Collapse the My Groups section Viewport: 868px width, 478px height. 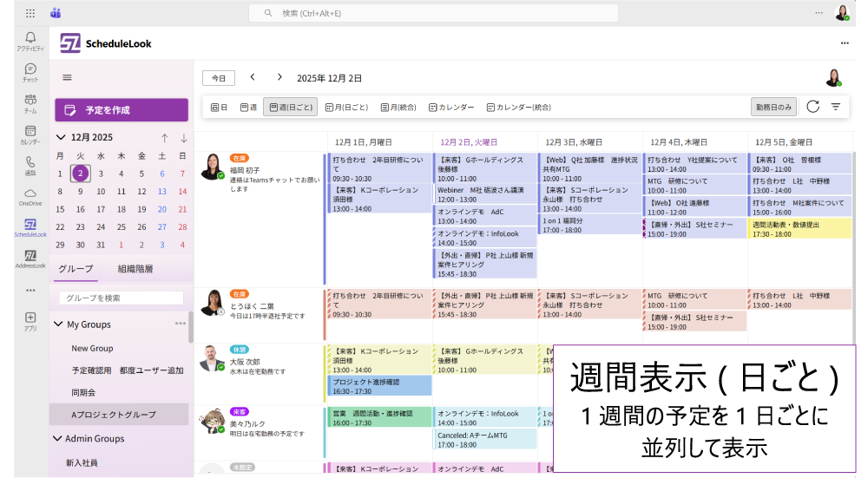click(x=58, y=324)
